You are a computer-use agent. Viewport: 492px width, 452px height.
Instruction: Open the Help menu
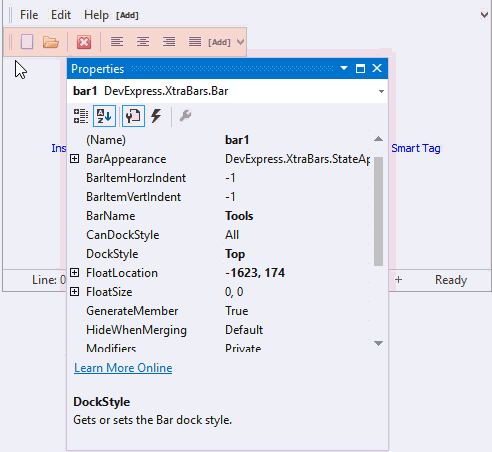pos(96,15)
